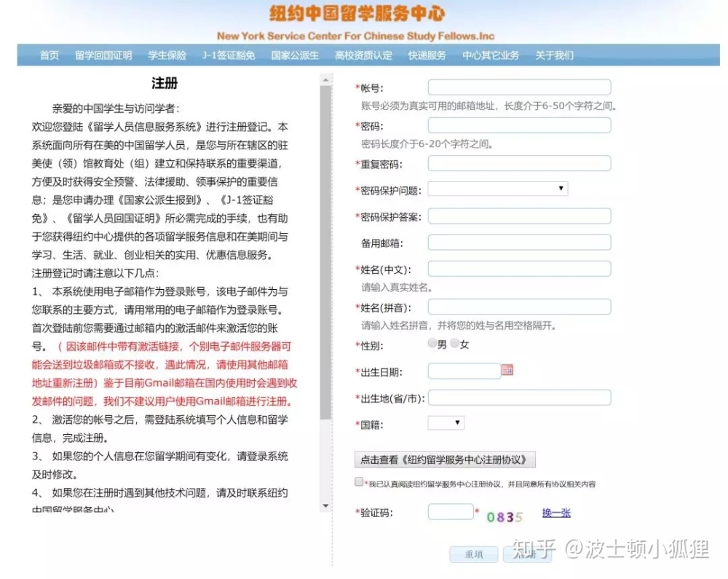The image size is (728, 579).
Task: Click the notice panel scroll down arrow
Action: click(x=326, y=505)
